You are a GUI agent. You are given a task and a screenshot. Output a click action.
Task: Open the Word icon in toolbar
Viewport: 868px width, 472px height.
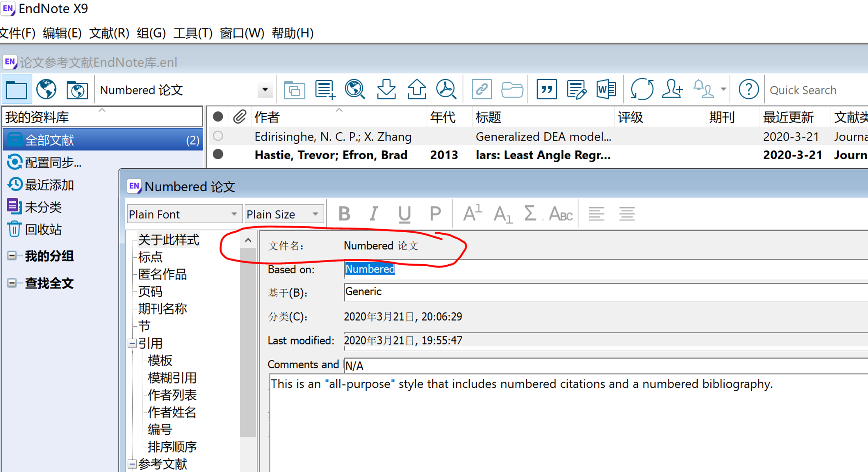pos(606,90)
